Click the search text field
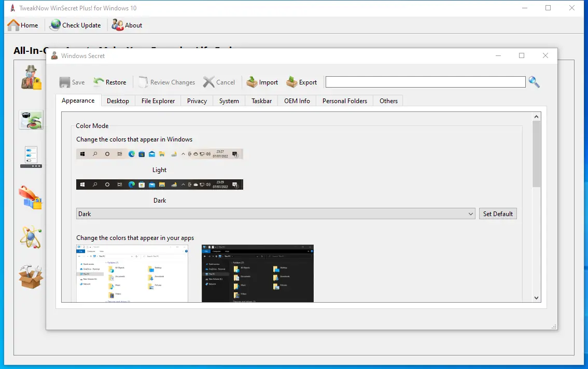 click(x=425, y=82)
